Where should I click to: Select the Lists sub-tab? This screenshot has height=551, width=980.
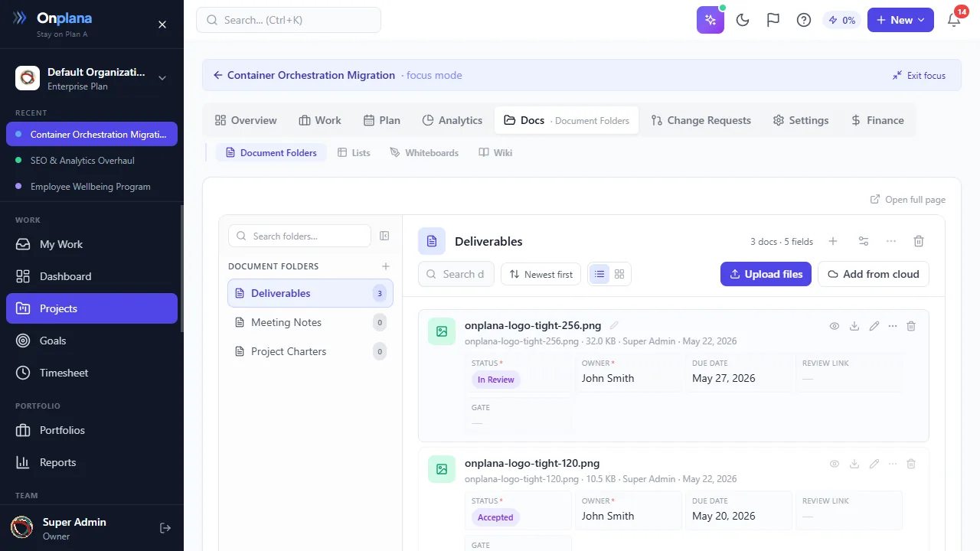(x=354, y=153)
